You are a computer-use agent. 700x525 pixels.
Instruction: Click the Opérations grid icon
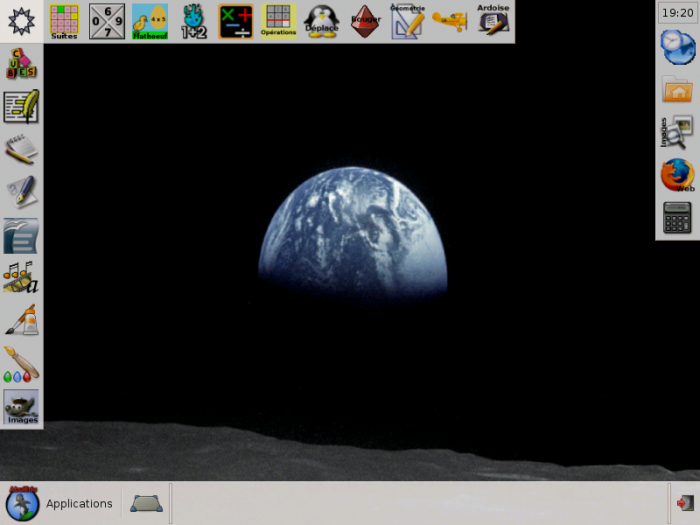pyautogui.click(x=279, y=21)
